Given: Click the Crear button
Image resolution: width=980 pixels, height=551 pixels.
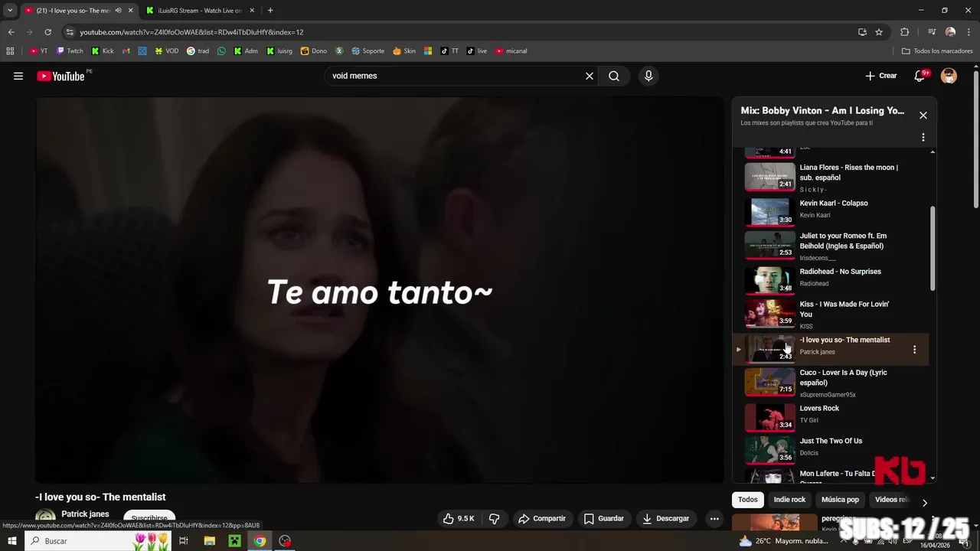Looking at the screenshot, I should pos(880,76).
